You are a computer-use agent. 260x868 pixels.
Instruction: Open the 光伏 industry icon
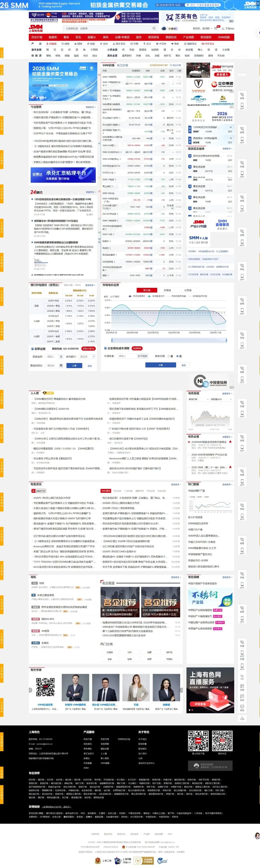[101, 44]
